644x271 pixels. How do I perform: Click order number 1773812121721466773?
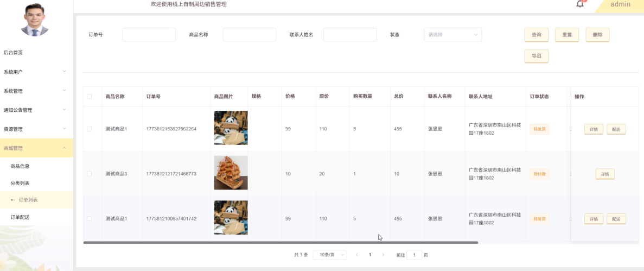(x=171, y=174)
